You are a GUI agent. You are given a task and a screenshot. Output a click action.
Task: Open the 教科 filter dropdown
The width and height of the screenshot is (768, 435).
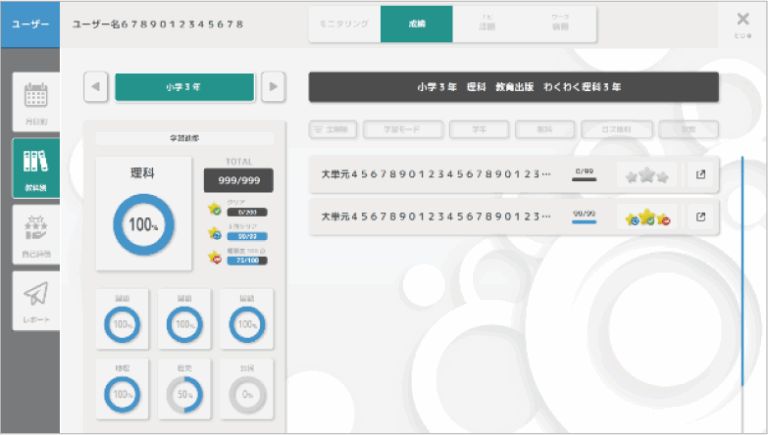point(545,130)
